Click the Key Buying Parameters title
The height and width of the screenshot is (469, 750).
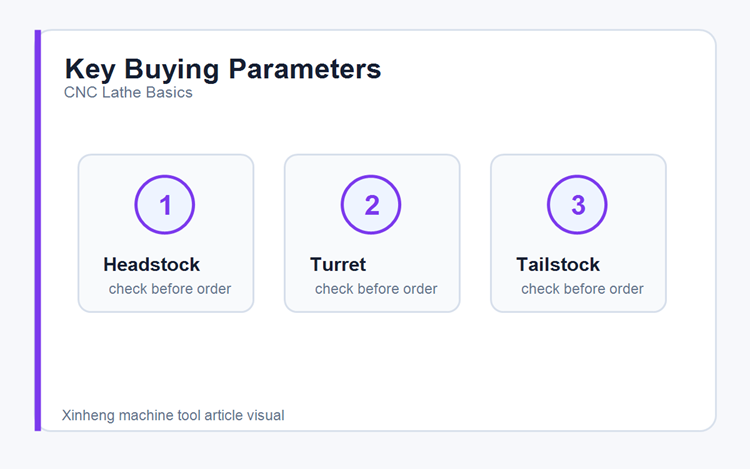[223, 69]
